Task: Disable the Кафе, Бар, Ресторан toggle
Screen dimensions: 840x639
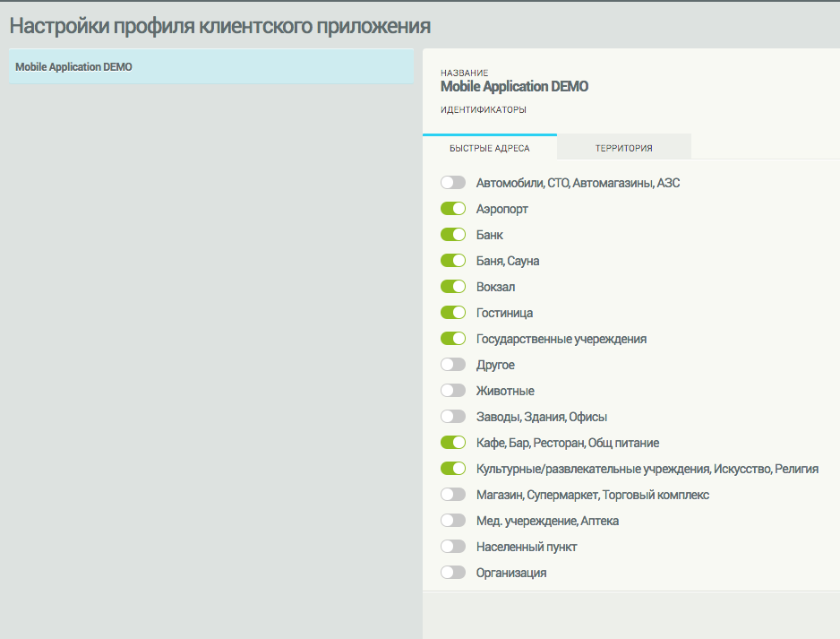Action: pyautogui.click(x=453, y=443)
